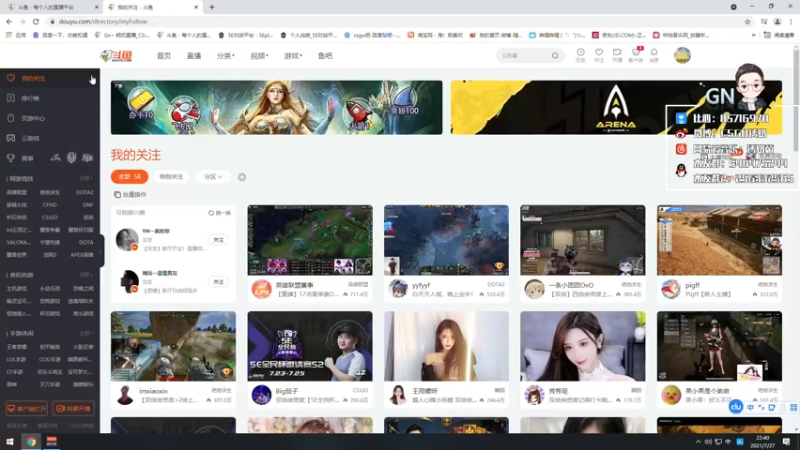Click the start-streaming camera icon in header
The height and width of the screenshot is (450, 800).
617,53
